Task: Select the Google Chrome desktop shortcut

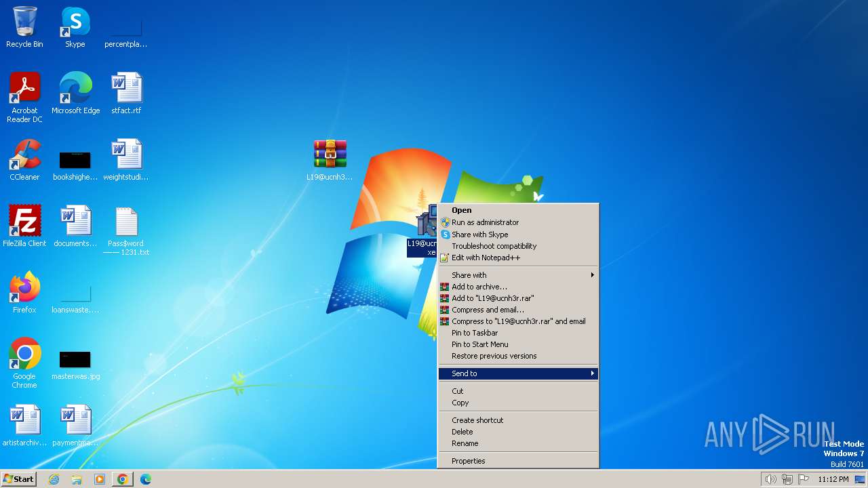Action: [x=24, y=363]
